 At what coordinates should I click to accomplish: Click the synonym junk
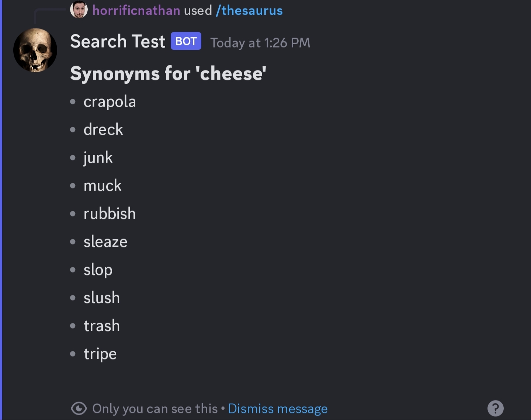[98, 158]
